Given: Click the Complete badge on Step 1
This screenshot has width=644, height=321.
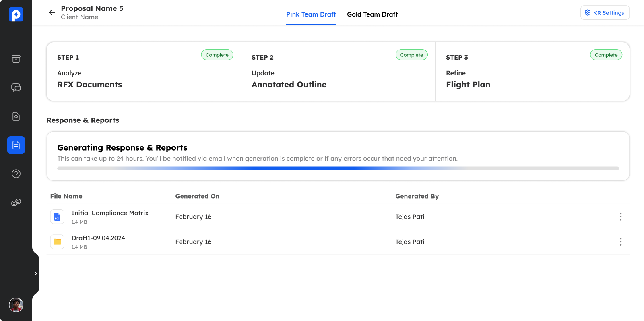Looking at the screenshot, I should pyautogui.click(x=217, y=55).
